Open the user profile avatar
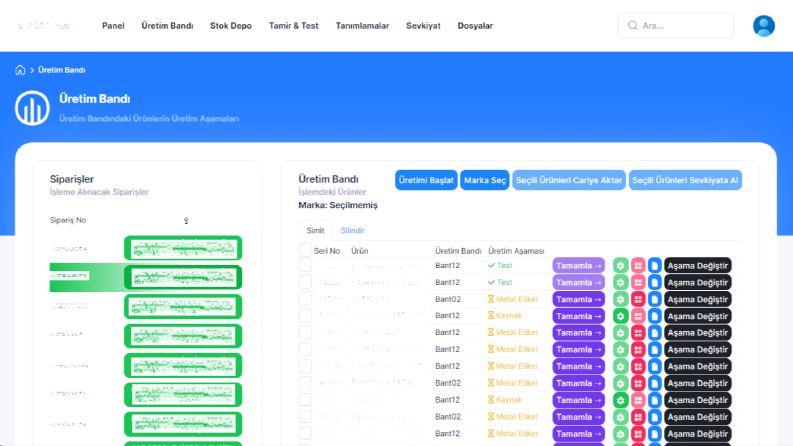793x446 pixels. [764, 26]
